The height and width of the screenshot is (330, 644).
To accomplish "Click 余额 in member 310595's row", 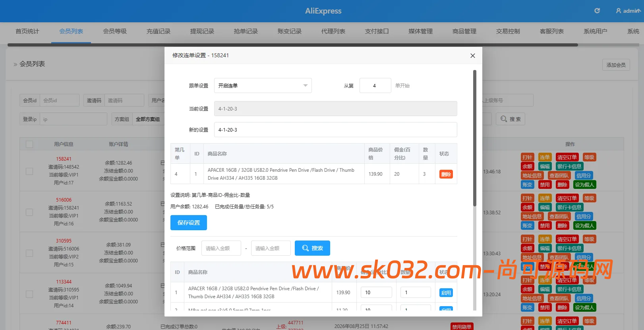I will coord(527,248).
